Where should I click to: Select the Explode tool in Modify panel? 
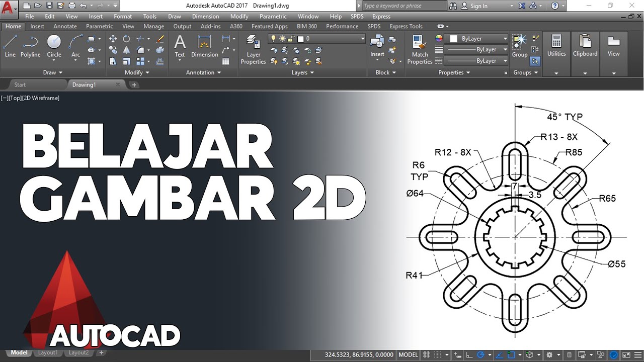pos(160,50)
